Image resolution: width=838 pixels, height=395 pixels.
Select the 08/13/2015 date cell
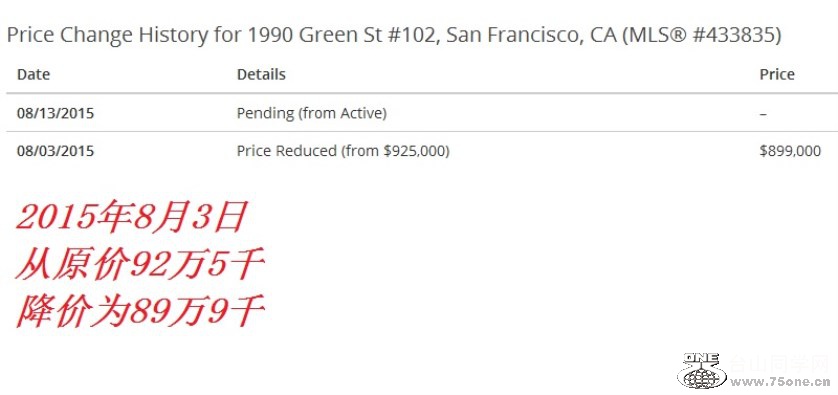pos(56,113)
